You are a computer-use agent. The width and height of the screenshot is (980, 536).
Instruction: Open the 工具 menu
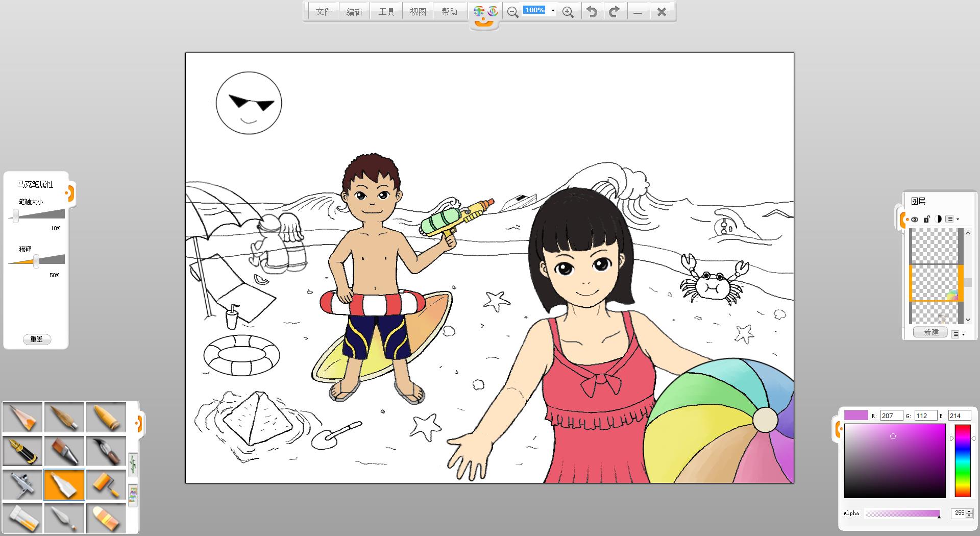pos(386,12)
